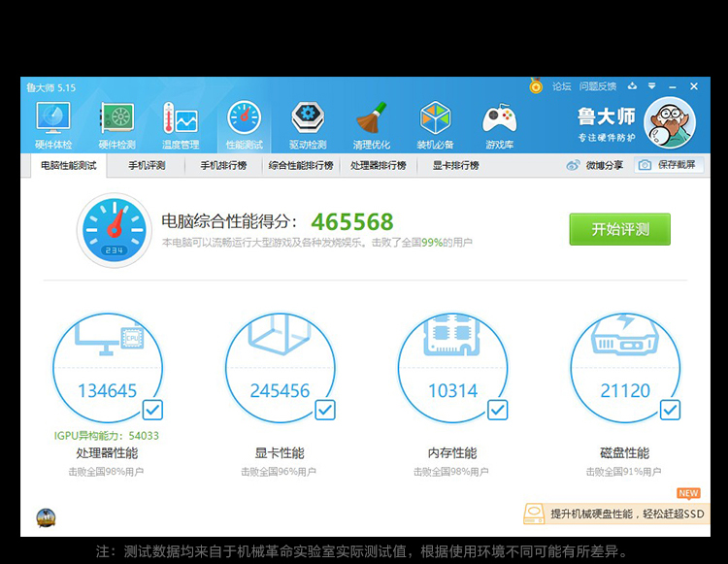Open the 温度管理 temperature management icon
The height and width of the screenshot is (564, 728).
point(181,124)
